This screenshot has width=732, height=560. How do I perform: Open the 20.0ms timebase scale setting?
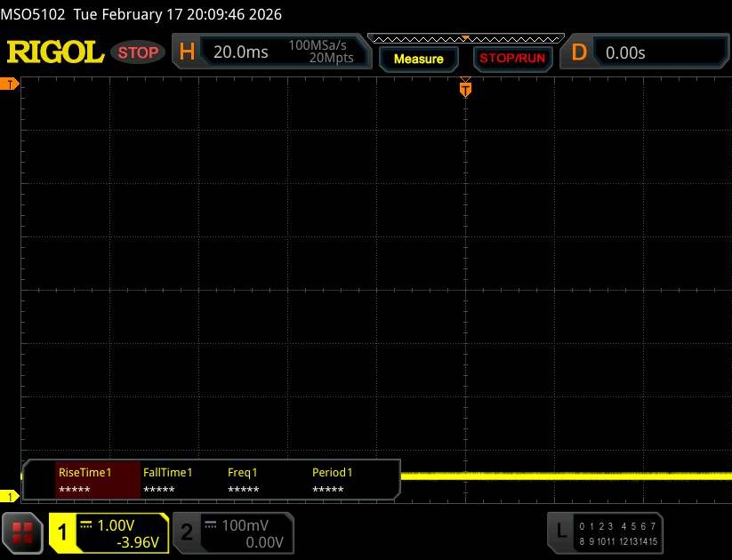[240, 52]
